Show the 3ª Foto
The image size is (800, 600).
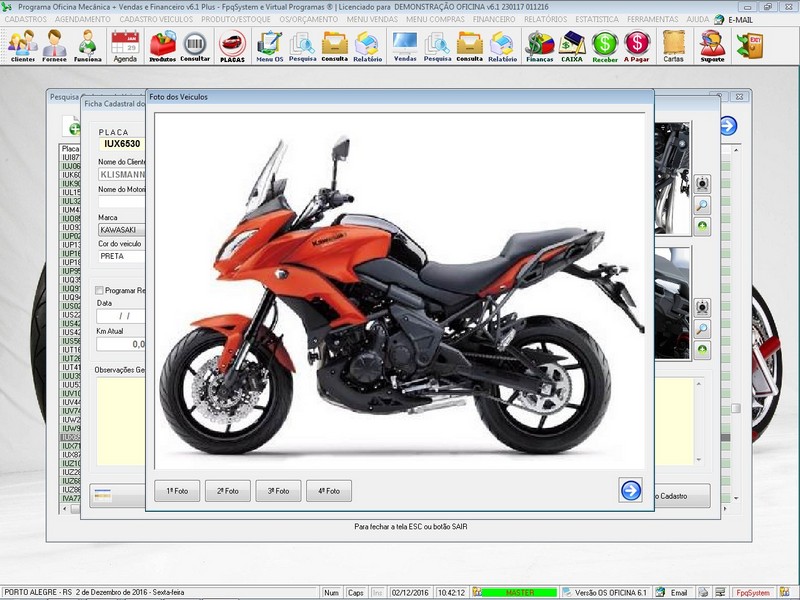[279, 491]
